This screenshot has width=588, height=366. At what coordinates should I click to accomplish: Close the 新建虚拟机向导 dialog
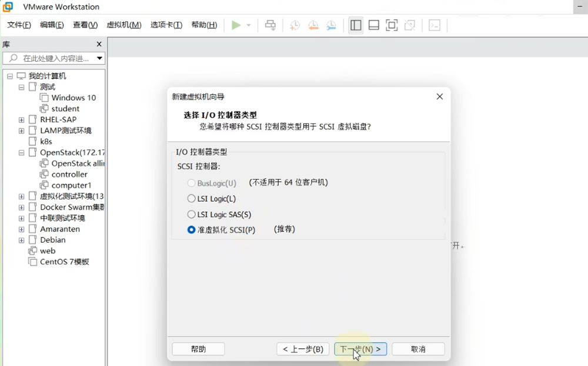click(440, 97)
